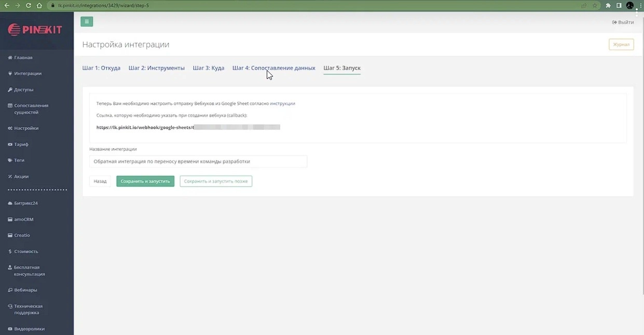Image resolution: width=644 pixels, height=335 pixels.
Task: Select the Шаг 3: Куда tab
Action: tap(208, 68)
